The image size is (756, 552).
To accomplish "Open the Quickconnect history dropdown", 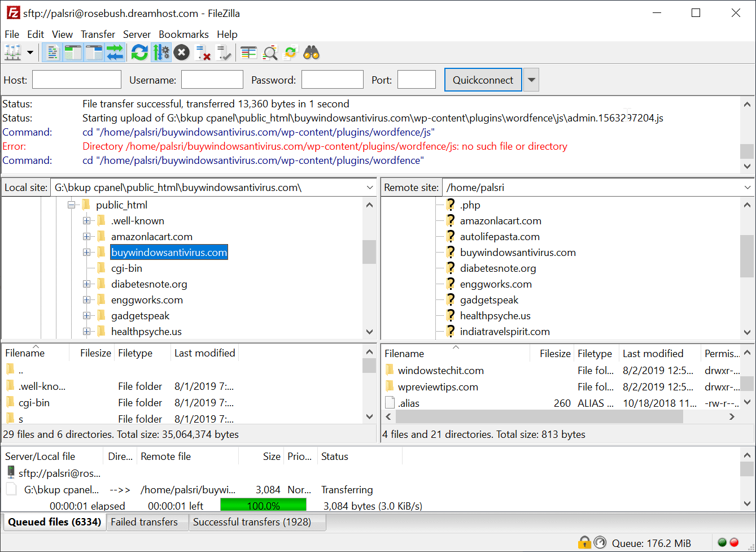I will 531,80.
